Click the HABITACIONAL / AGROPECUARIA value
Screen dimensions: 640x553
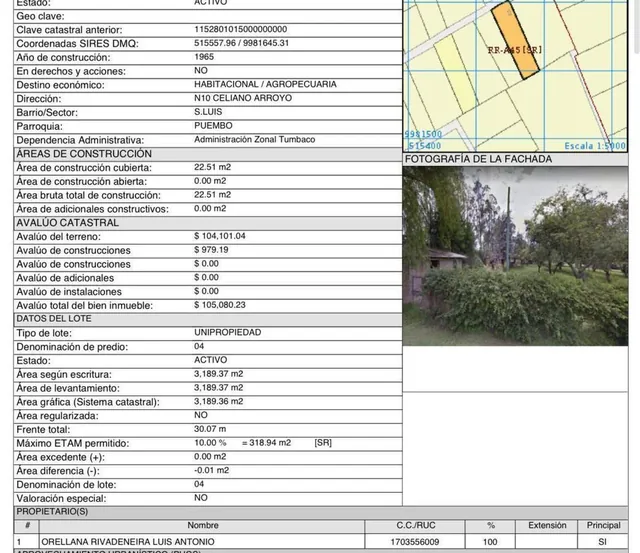tap(265, 84)
